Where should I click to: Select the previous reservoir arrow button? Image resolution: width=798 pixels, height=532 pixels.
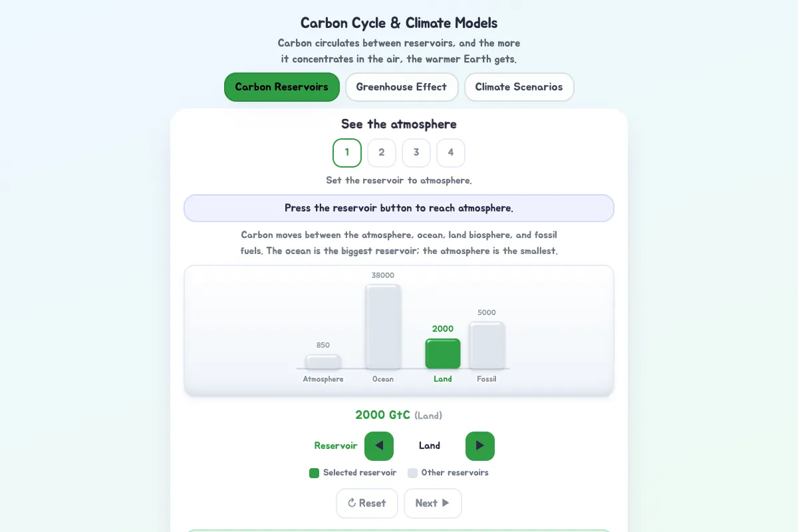379,446
